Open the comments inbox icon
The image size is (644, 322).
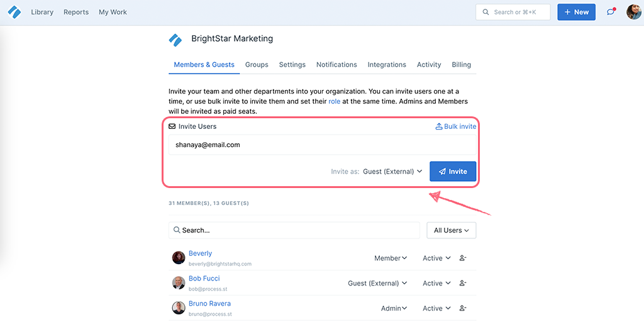(x=611, y=12)
